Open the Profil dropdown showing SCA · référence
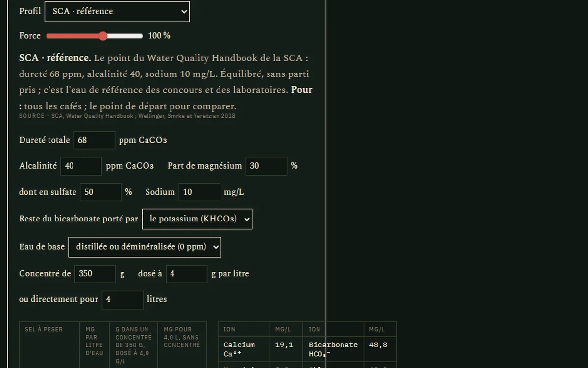588x368 pixels. click(117, 11)
